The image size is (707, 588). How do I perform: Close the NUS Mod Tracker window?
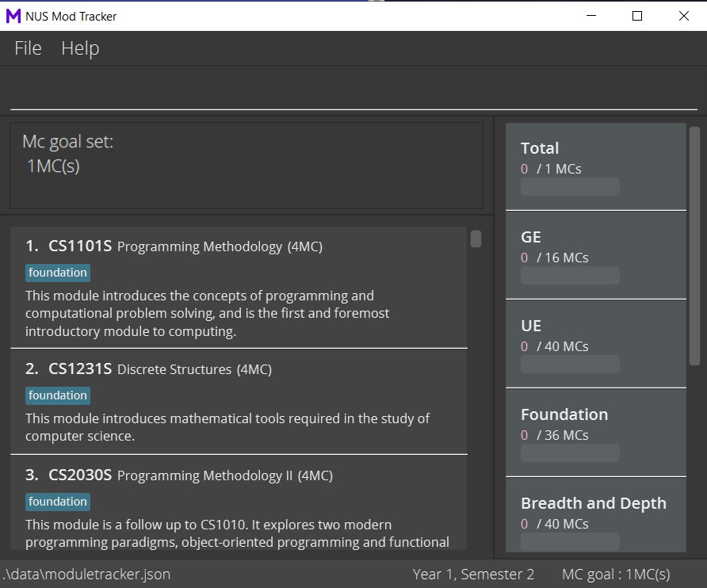pyautogui.click(x=683, y=16)
